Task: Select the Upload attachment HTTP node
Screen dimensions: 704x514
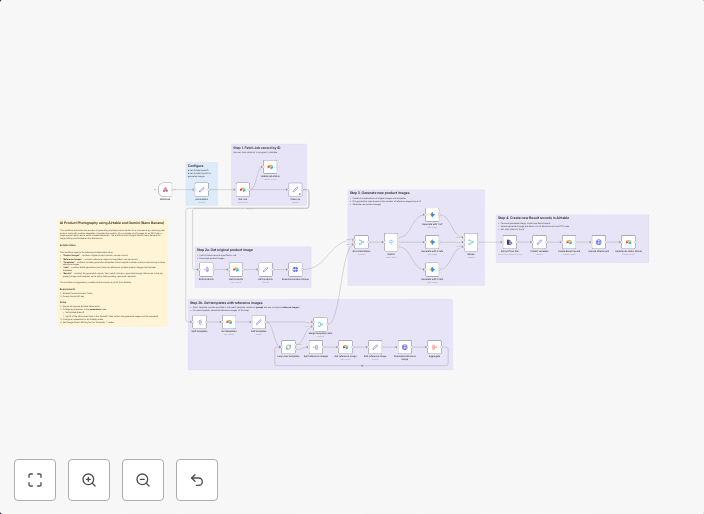Action: (598, 241)
